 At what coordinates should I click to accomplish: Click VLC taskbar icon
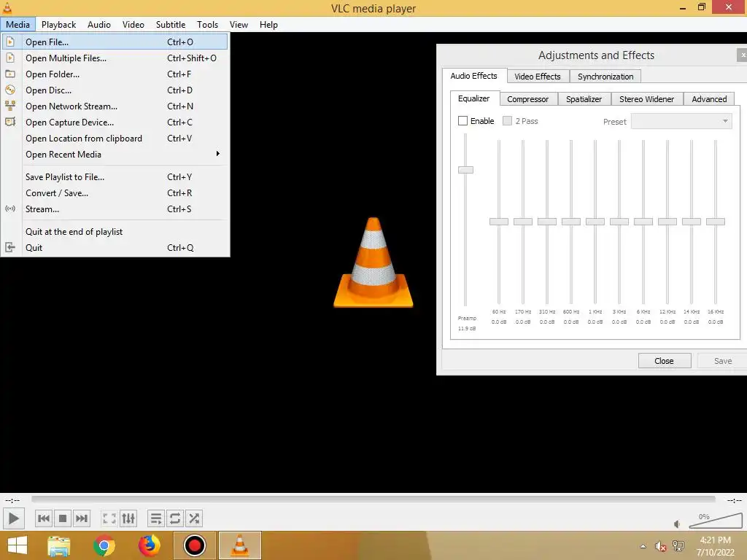click(x=239, y=545)
